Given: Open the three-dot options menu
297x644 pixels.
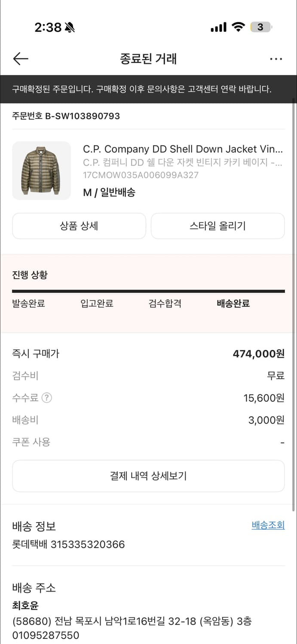Looking at the screenshot, I should click(276, 59).
